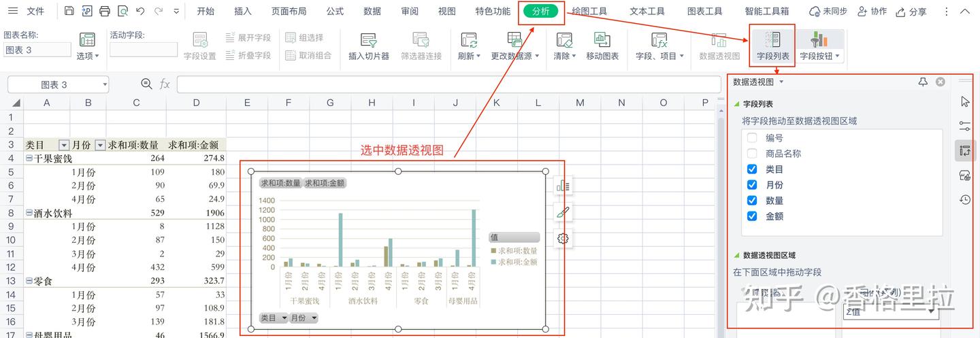The image size is (980, 338).
Task: Click 字段设置 field settings icon
Action: [200, 40]
